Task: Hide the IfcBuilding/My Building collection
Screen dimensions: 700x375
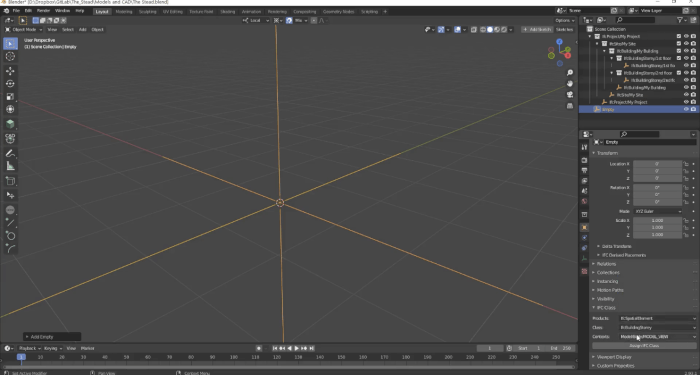Action: tap(686, 51)
